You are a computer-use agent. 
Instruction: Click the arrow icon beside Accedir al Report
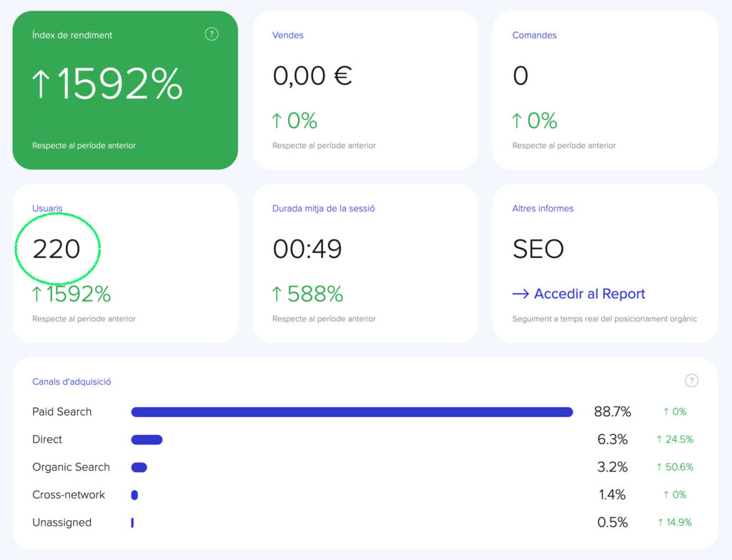coord(520,294)
